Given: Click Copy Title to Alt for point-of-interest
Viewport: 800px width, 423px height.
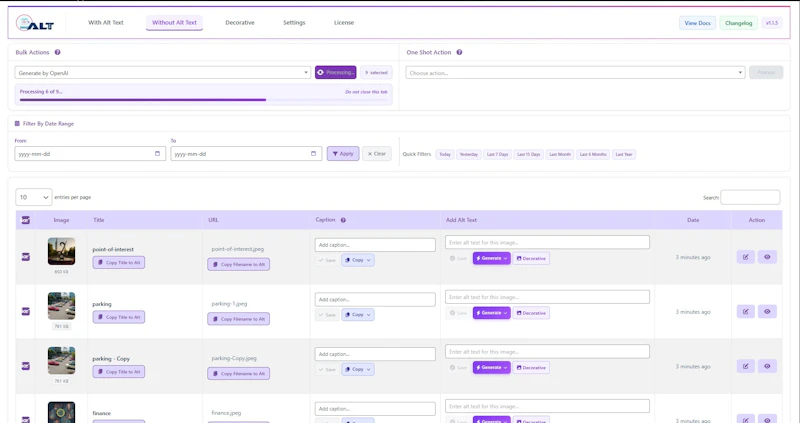Looking at the screenshot, I should pos(119,262).
